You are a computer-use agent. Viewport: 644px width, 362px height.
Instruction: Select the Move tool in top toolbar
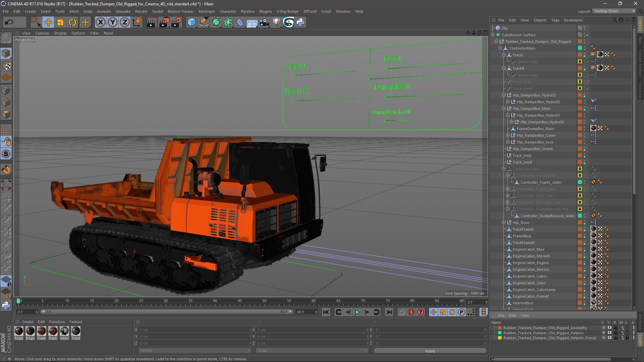pyautogui.click(x=48, y=22)
